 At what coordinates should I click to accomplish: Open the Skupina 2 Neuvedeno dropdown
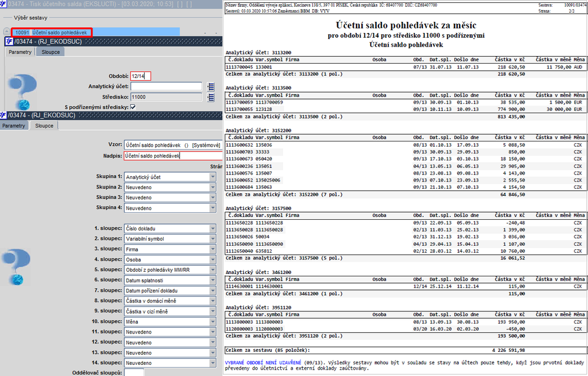click(212, 187)
